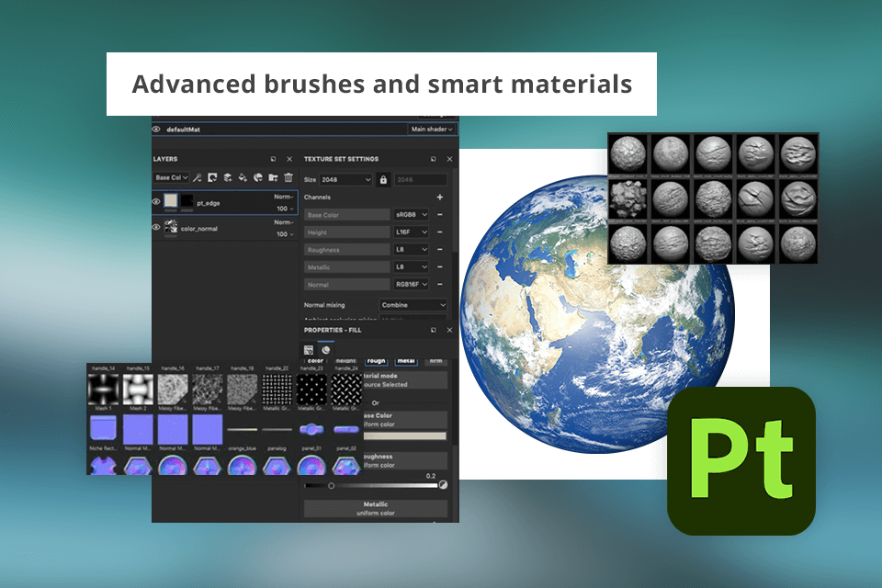Click the roughness slider handle
882x588 pixels.
pos(332,486)
